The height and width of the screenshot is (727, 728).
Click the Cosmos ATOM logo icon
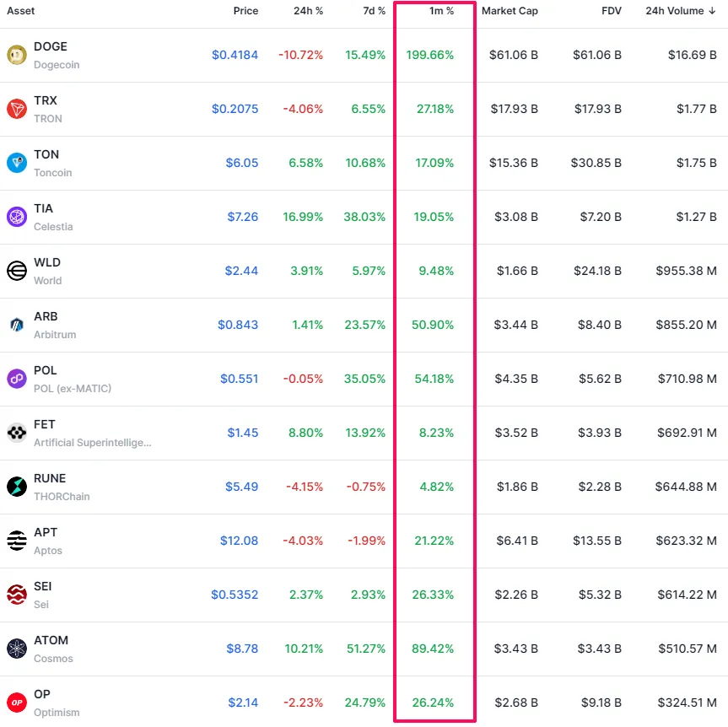pos(17,649)
